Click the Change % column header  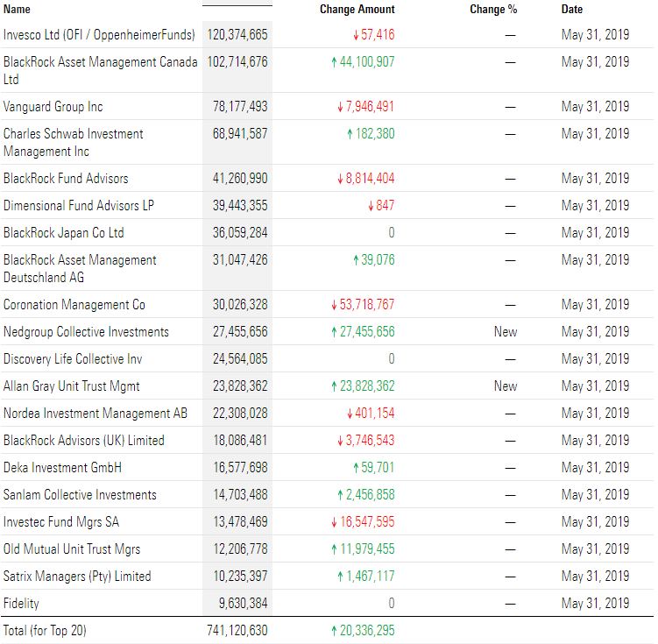coord(493,10)
